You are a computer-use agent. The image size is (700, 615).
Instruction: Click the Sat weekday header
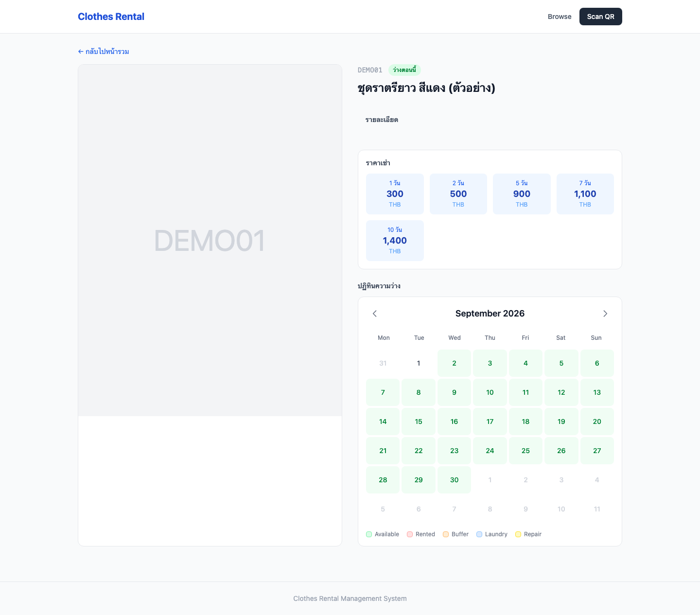click(561, 338)
